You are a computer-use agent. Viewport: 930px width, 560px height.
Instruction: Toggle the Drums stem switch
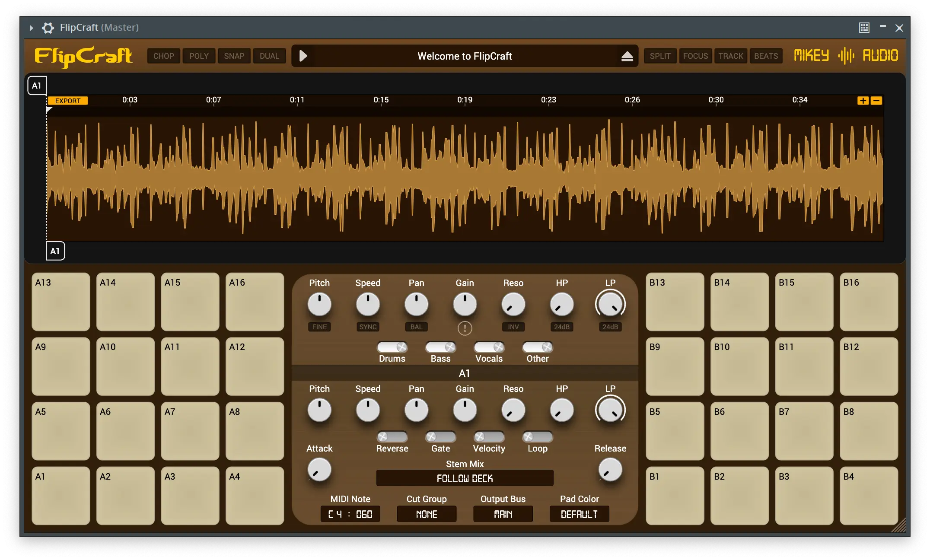(x=392, y=347)
